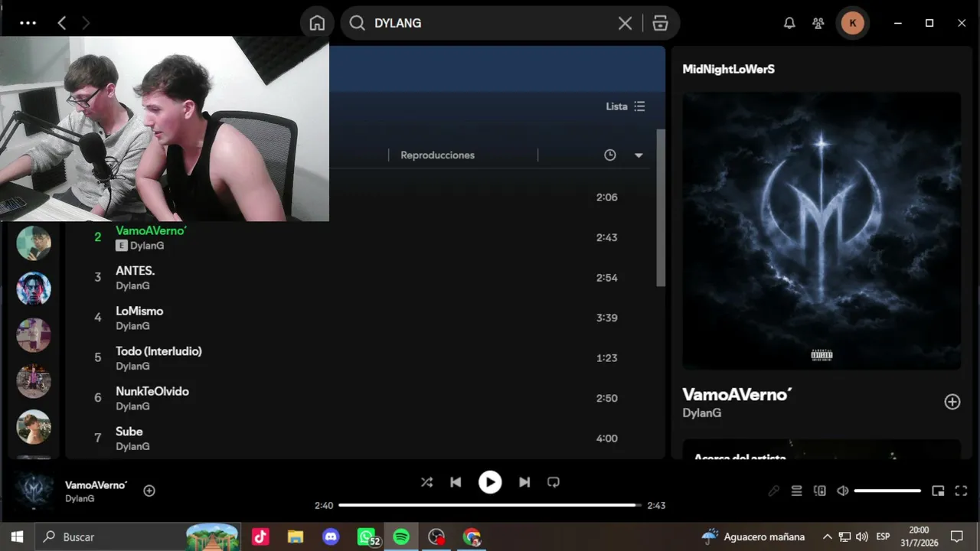Image resolution: width=980 pixels, height=551 pixels.
Task: Show lyrics with the microphone icon
Action: tap(773, 491)
